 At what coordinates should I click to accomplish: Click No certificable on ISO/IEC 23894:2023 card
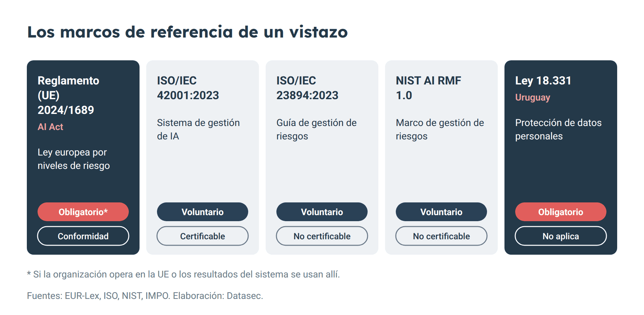322,236
